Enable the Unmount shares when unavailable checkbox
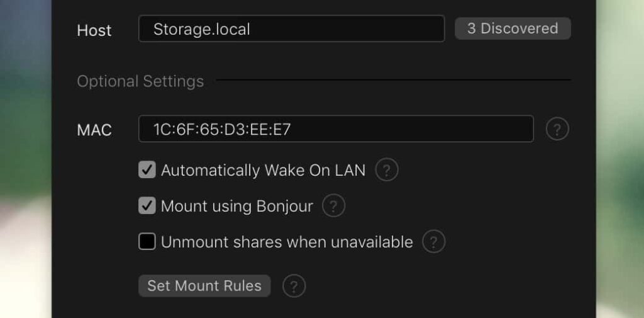 pyautogui.click(x=147, y=242)
